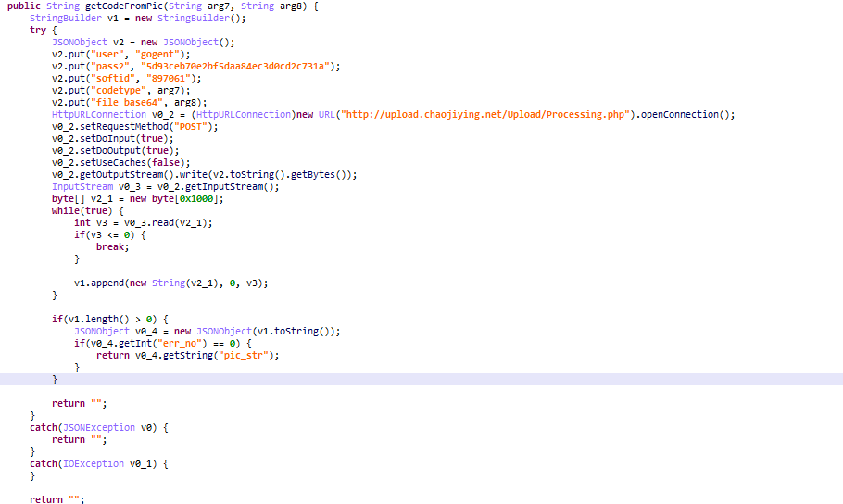Click the highlighted closing brace line
843x504 pixels.
pos(421,380)
